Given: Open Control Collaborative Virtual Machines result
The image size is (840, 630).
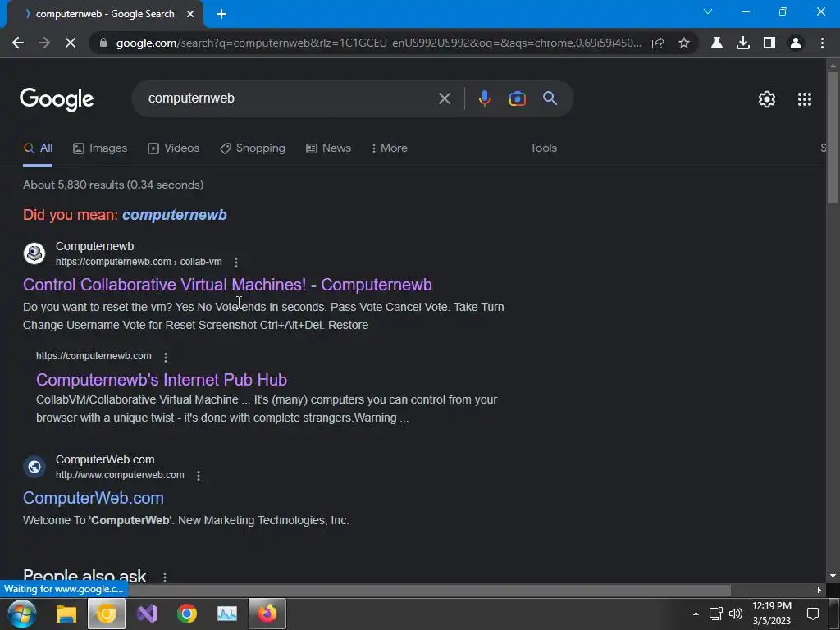Looking at the screenshot, I should coord(228,285).
